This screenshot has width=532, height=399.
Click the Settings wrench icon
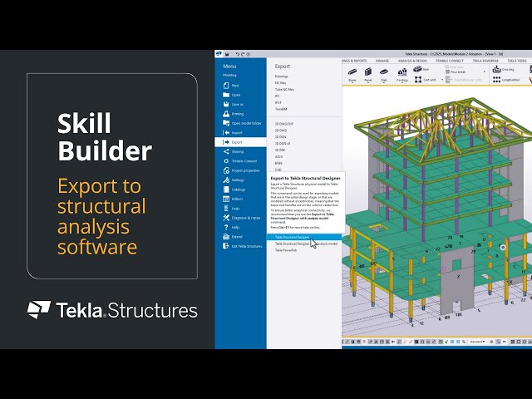pyautogui.click(x=226, y=180)
